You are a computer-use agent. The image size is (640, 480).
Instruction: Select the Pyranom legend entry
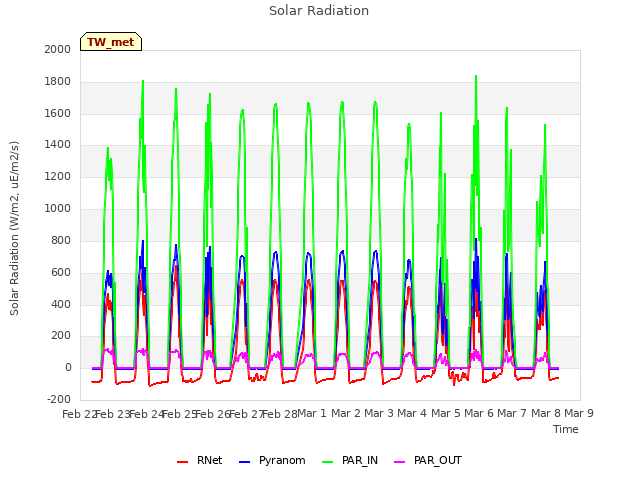(x=272, y=460)
